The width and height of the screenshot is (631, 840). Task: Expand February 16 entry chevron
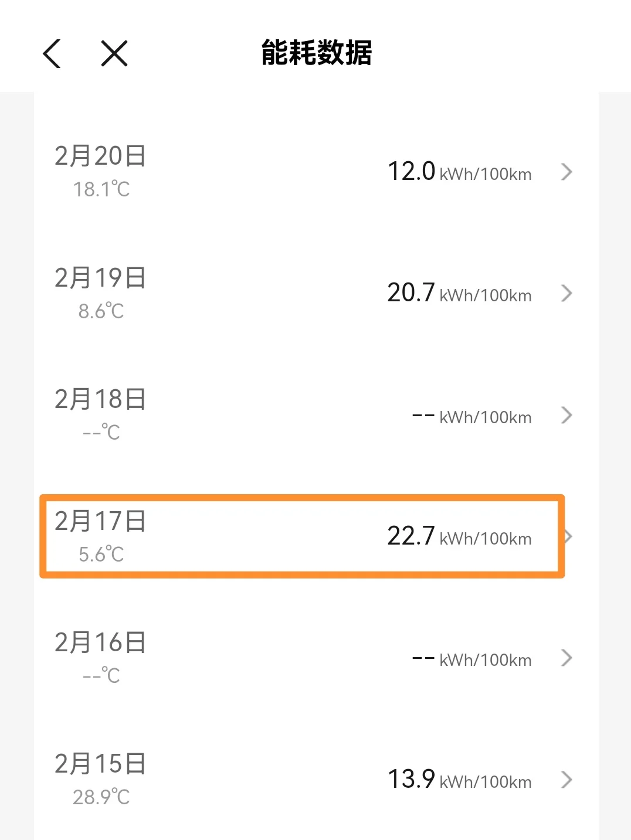566,658
